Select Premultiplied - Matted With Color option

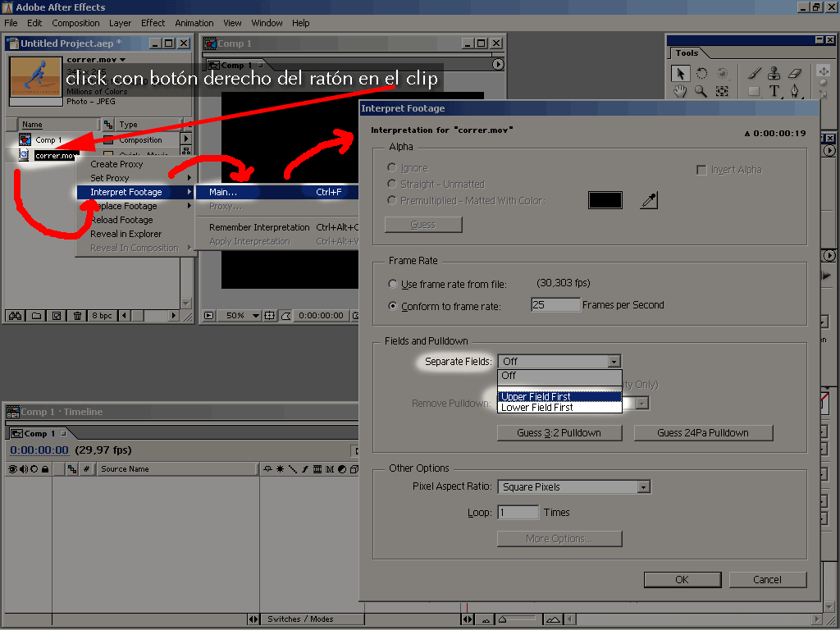(392, 200)
